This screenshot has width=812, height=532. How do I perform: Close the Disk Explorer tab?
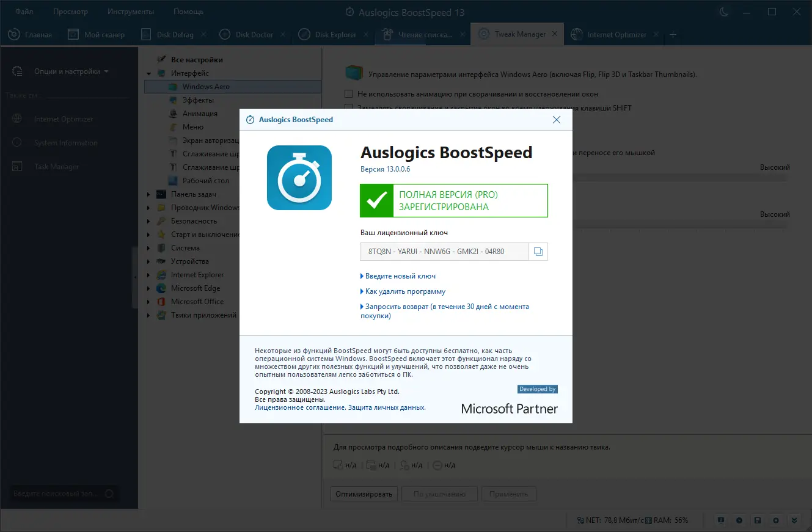point(366,35)
